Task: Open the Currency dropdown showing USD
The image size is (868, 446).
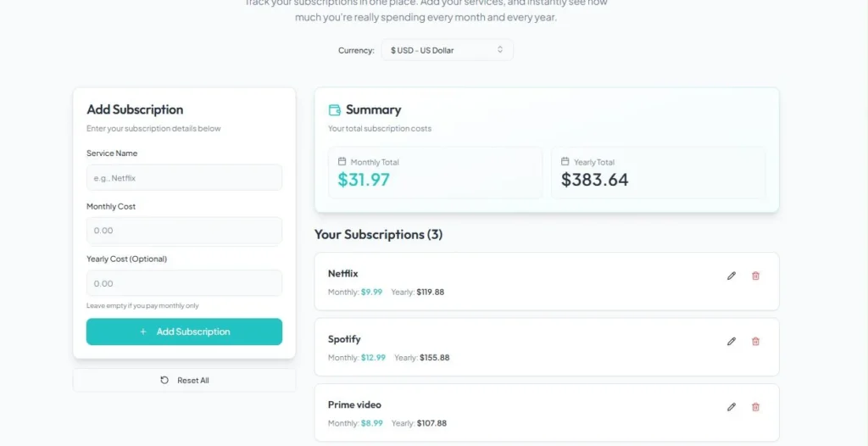Action: click(447, 50)
